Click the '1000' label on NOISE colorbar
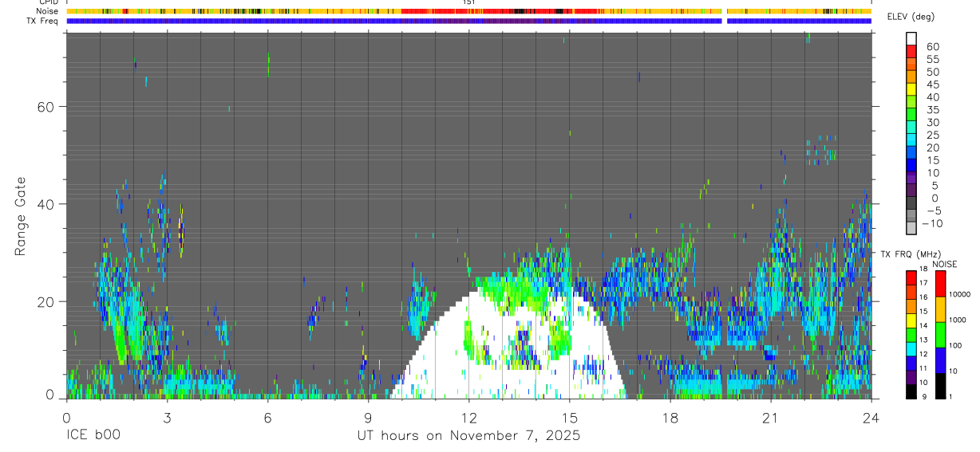Viewport: 980px width, 452px height. 958,320
